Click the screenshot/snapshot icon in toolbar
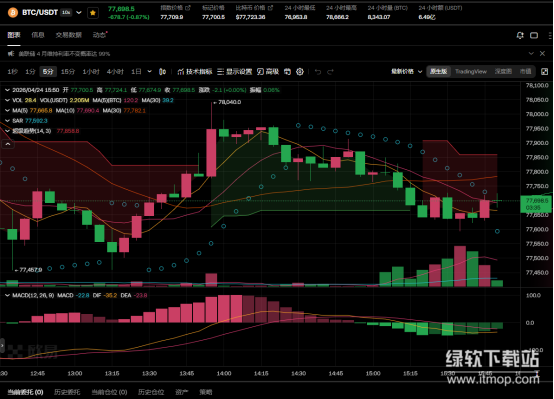 point(287,72)
